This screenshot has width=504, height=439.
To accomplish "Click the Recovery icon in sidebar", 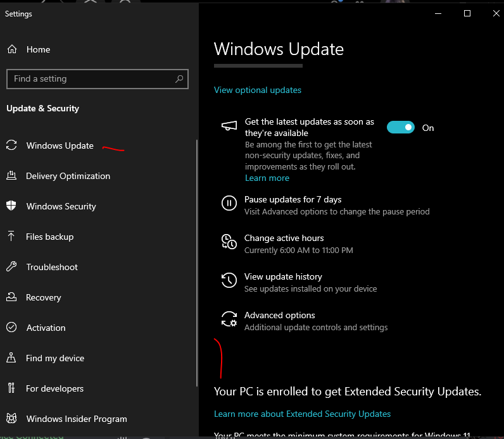I will pyautogui.click(x=11, y=297).
